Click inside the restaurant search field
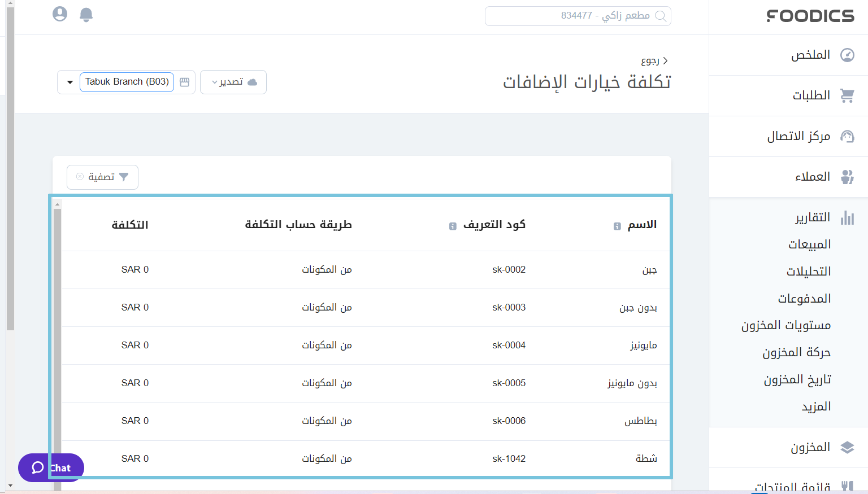This screenshot has height=494, width=868. pyautogui.click(x=576, y=16)
